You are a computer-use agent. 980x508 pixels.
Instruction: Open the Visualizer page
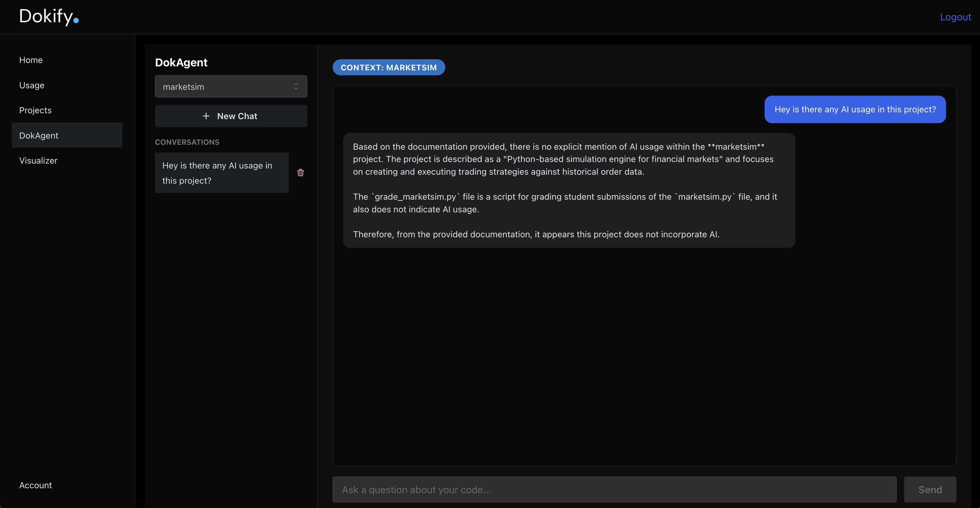(38, 160)
